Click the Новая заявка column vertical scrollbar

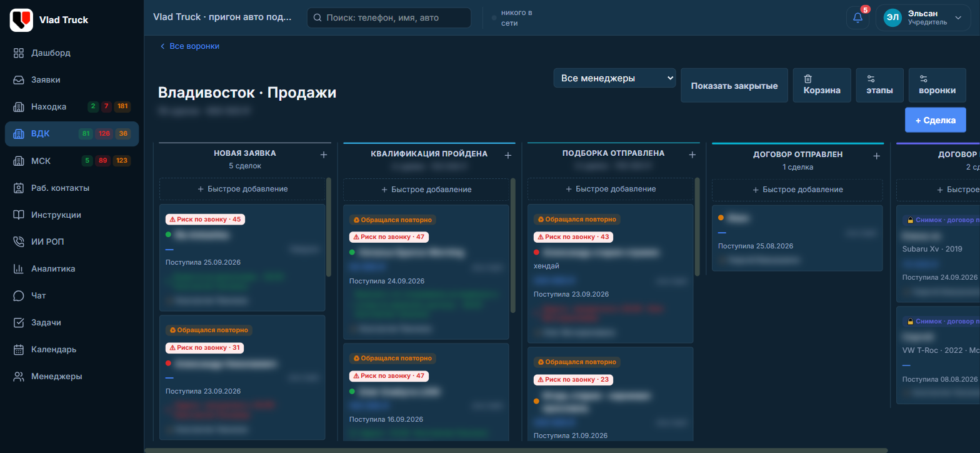point(329,227)
